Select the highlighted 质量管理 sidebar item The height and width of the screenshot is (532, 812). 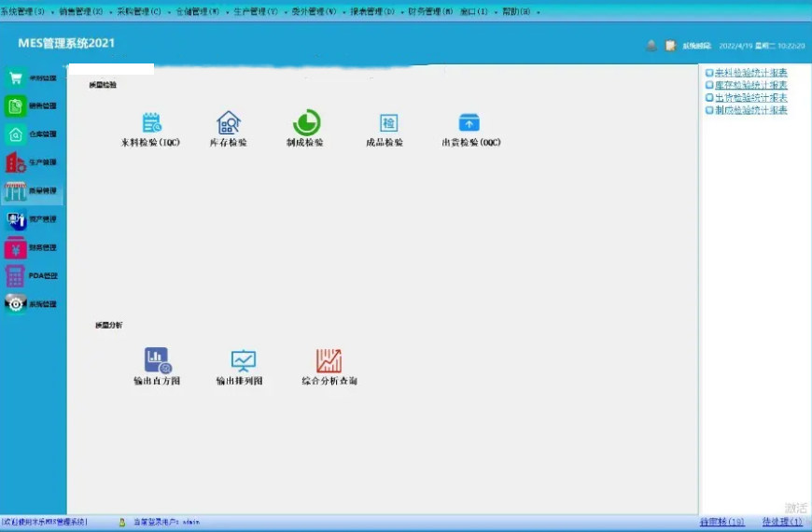click(32, 191)
